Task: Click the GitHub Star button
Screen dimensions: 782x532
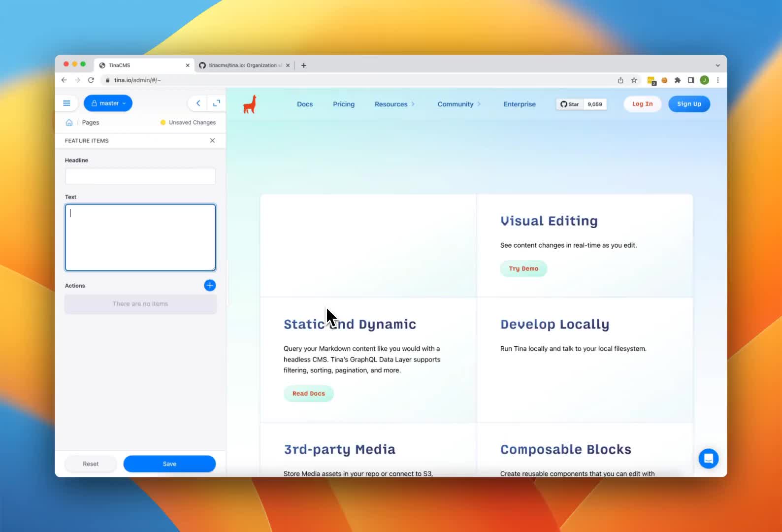Action: [570, 104]
